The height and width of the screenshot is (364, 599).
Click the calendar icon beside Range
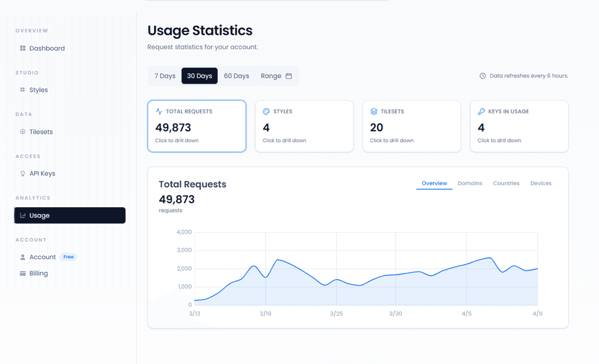(289, 76)
